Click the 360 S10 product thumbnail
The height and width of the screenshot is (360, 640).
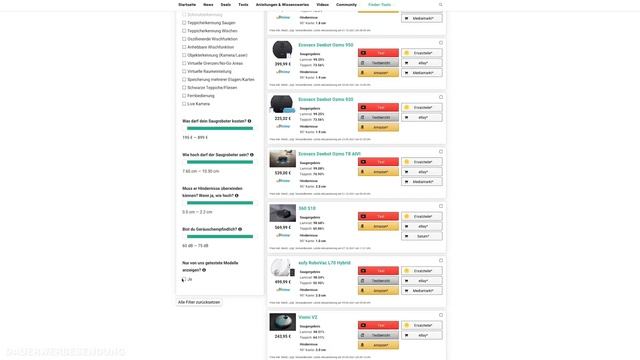coord(282,213)
